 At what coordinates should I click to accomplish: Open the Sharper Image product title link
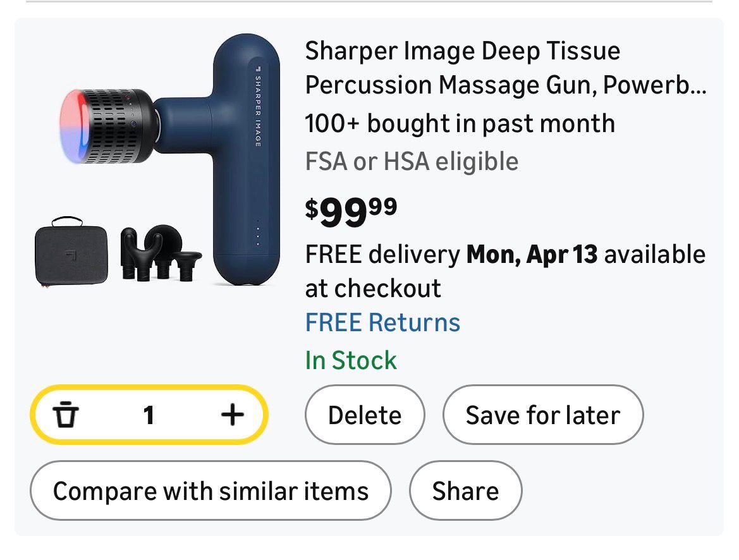(x=504, y=68)
